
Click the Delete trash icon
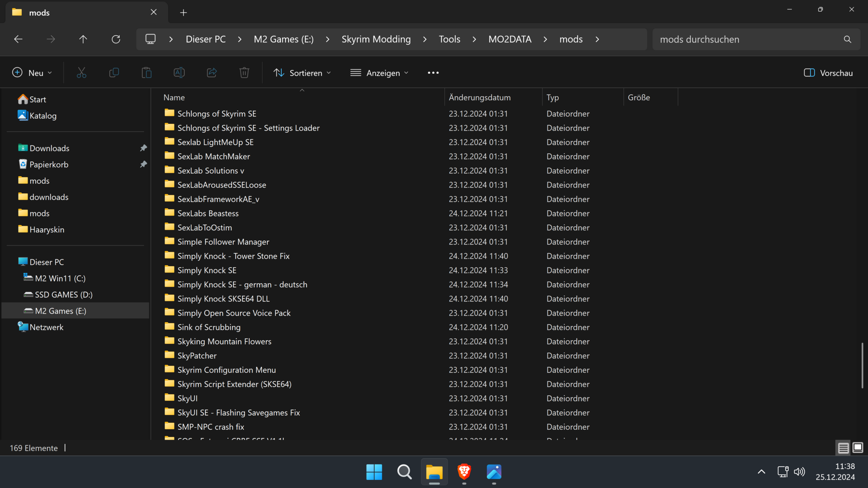tap(244, 73)
